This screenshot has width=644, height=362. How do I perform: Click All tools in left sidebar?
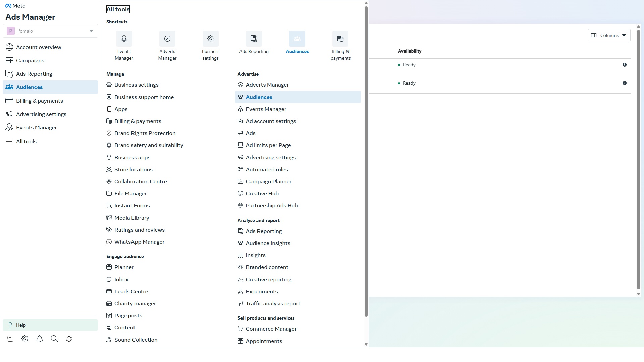tap(50, 141)
